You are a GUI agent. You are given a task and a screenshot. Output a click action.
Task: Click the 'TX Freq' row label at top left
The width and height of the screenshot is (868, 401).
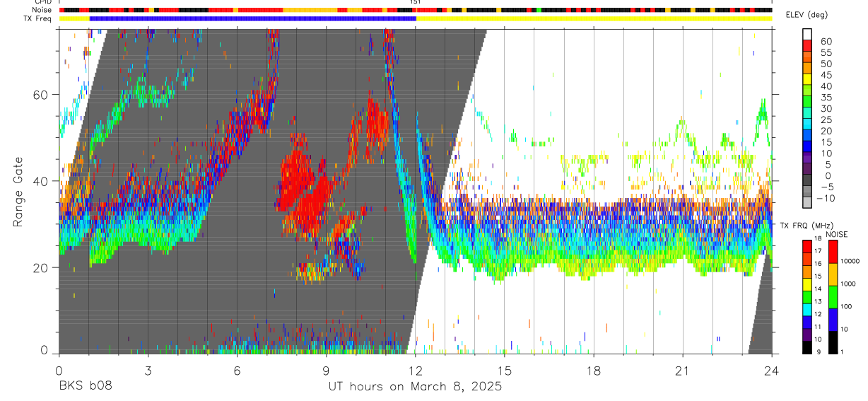pyautogui.click(x=37, y=18)
